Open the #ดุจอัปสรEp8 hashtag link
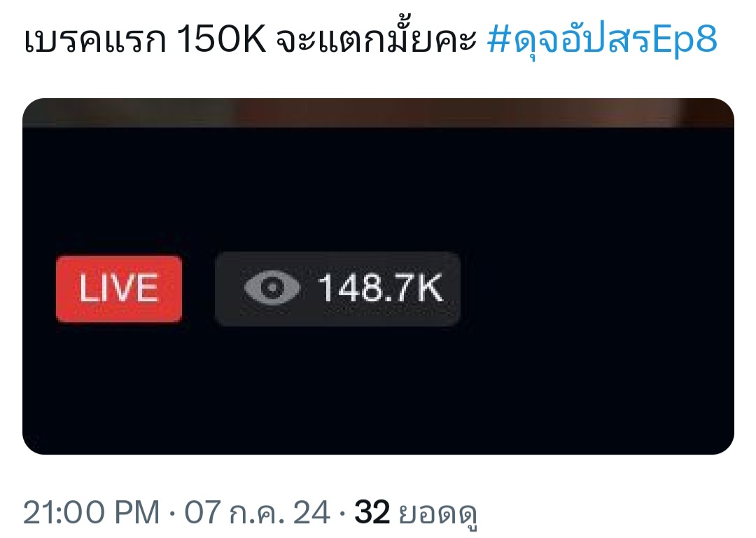 coord(602,39)
